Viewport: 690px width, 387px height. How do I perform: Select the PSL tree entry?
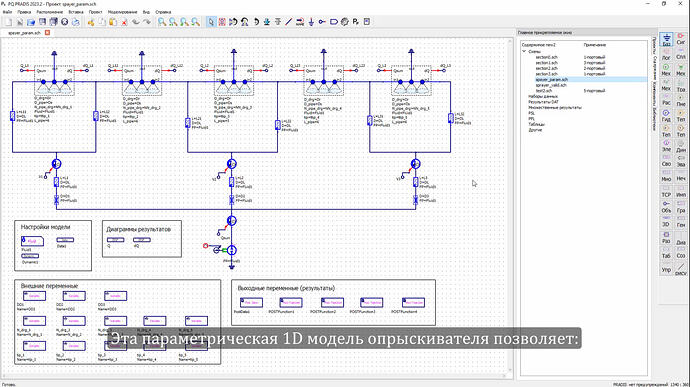[532, 113]
